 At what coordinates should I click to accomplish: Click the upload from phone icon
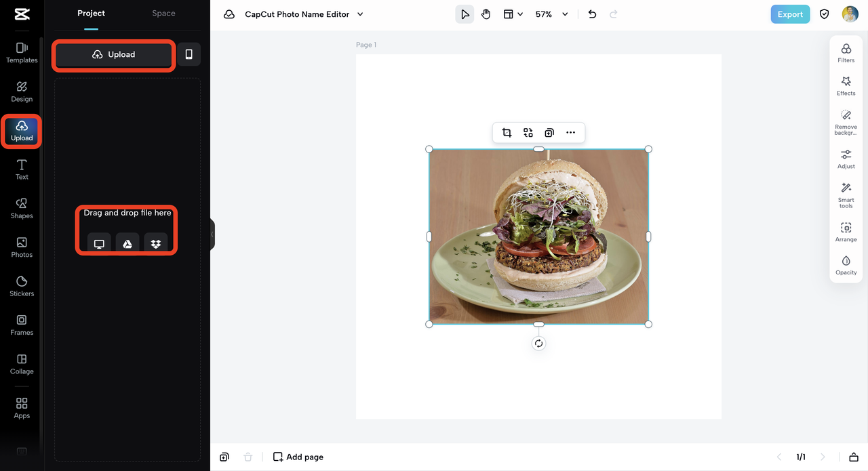(x=189, y=54)
